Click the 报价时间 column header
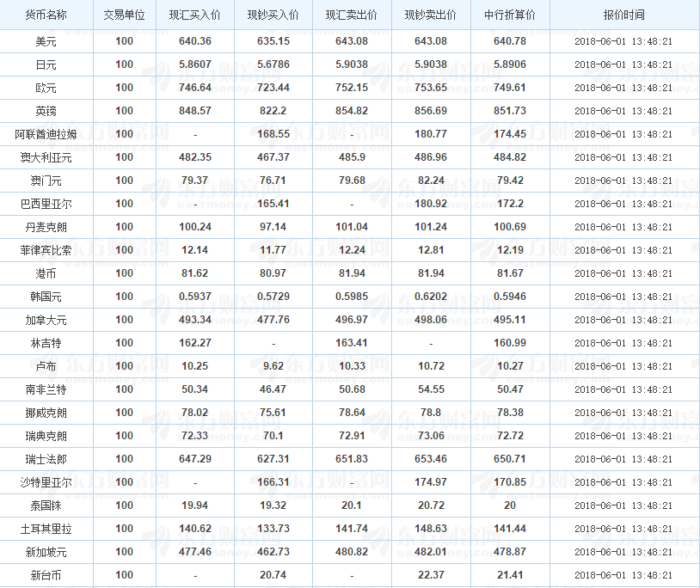Viewport: 700px width, 588px height. [623, 15]
